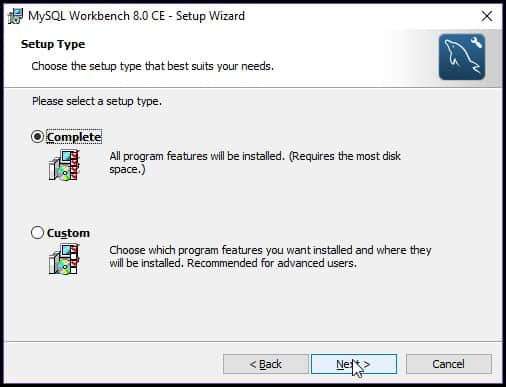Click 'Choose the setup type' subtitle text
This screenshot has height=387, width=506.
(153, 66)
